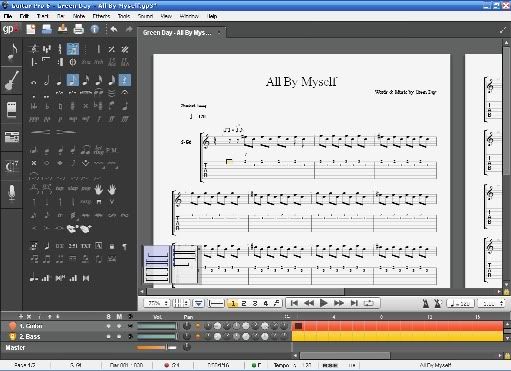This screenshot has width=511, height=371.
Task: Select voice 4 button
Action: (x=266, y=303)
